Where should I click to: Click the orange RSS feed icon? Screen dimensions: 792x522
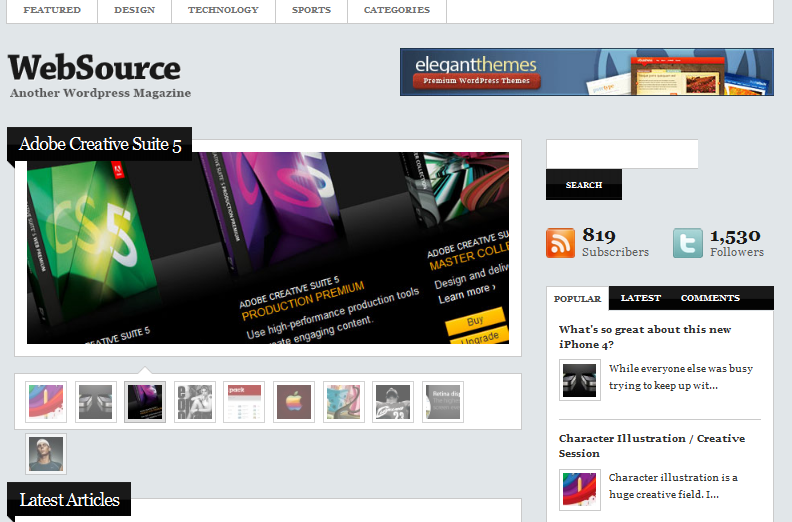point(560,243)
